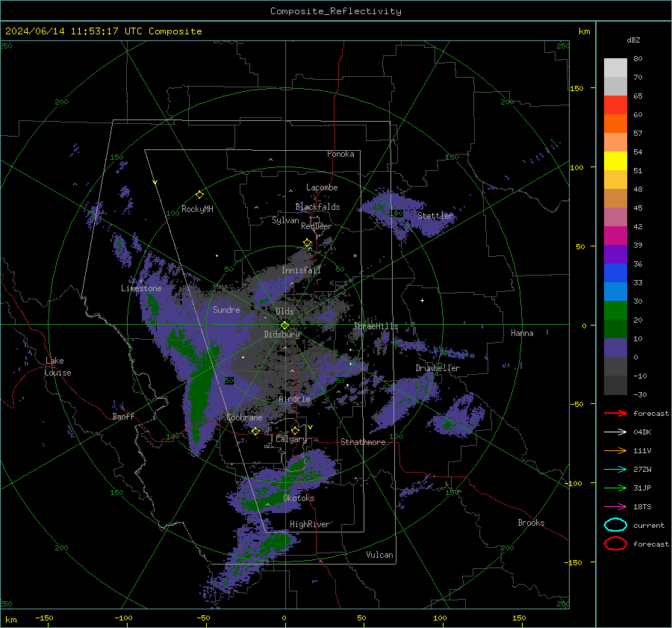This screenshot has width=672, height=628.
Task: Click the yellow diamond marker near RedDeer
Action: pyautogui.click(x=308, y=243)
